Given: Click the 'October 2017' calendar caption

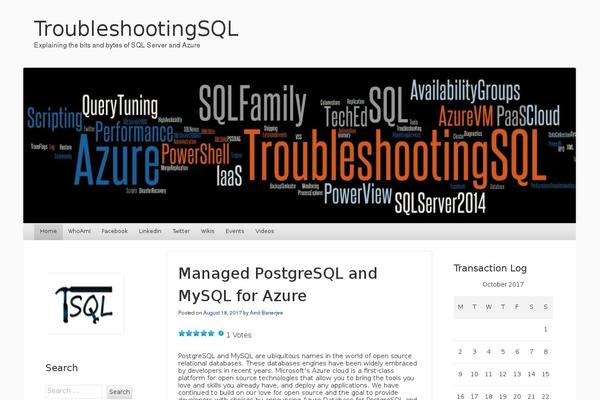Looking at the screenshot, I should (503, 284).
